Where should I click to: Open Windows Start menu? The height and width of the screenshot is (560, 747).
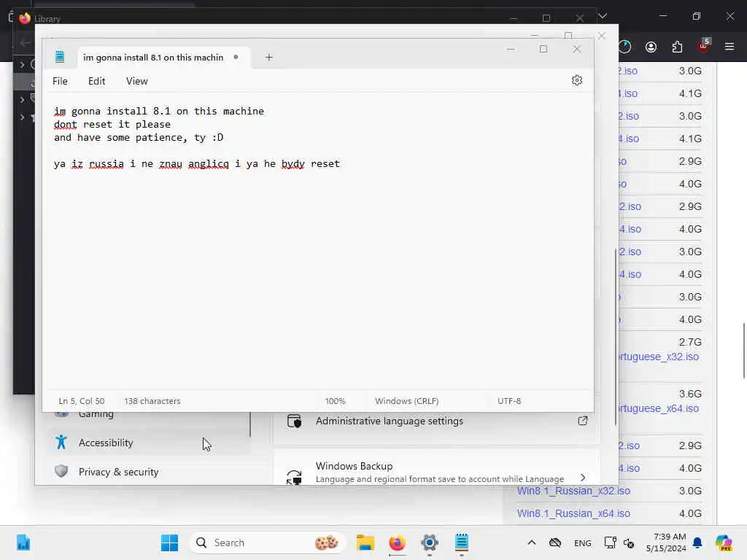[x=169, y=542]
